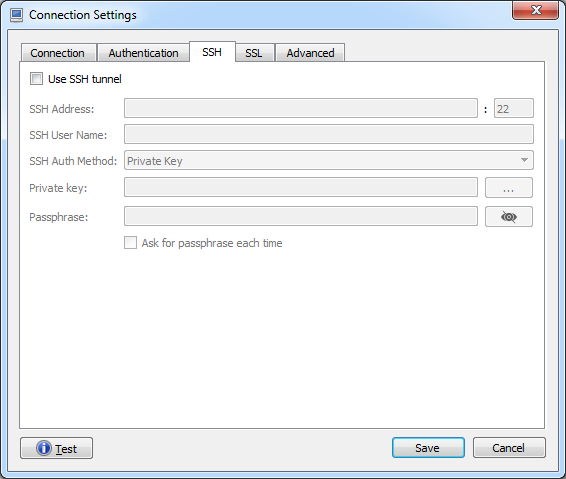
Task: Click the Private key path field
Action: coord(301,187)
